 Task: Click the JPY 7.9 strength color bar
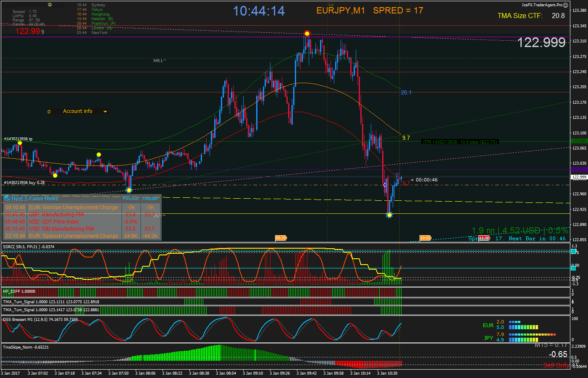532,335
